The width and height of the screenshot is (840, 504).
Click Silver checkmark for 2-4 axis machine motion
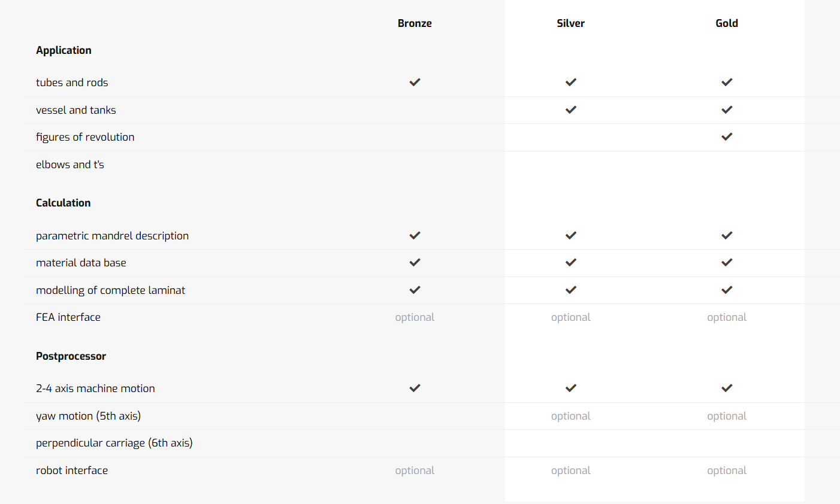pos(571,388)
